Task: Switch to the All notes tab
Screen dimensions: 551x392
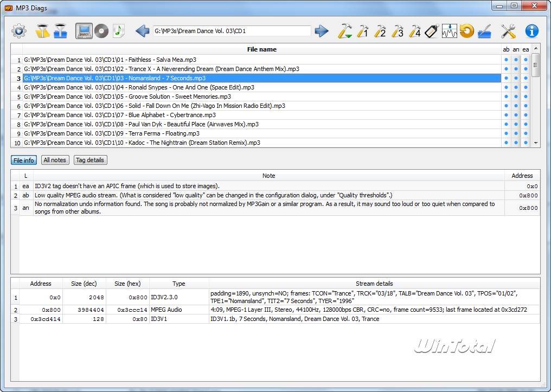Action: click(x=55, y=160)
